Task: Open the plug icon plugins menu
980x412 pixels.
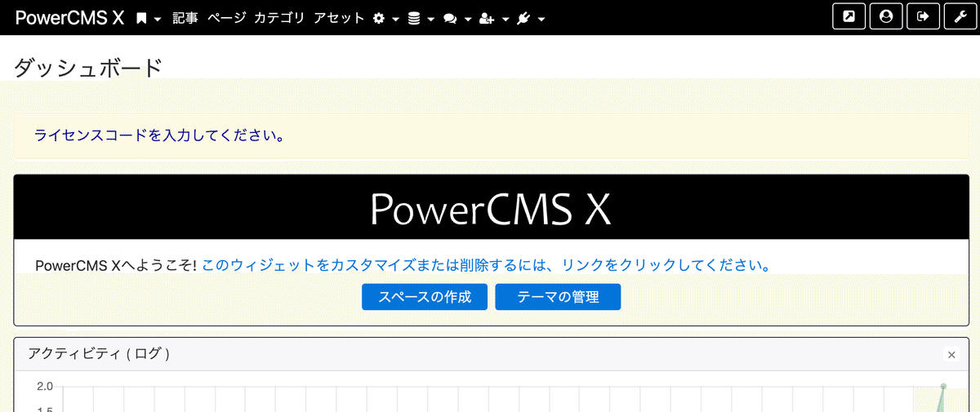Action: (x=530, y=18)
